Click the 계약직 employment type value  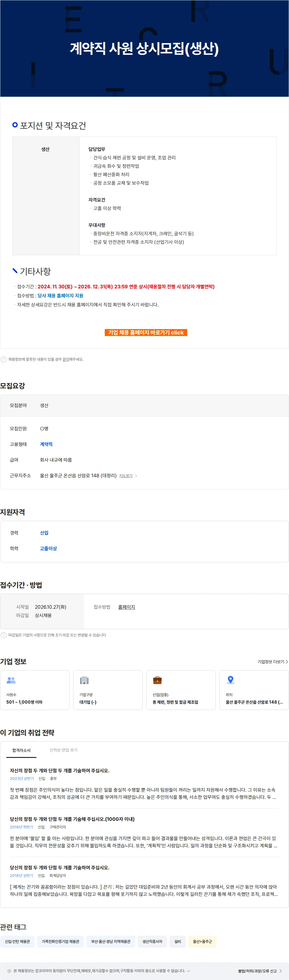point(46,444)
